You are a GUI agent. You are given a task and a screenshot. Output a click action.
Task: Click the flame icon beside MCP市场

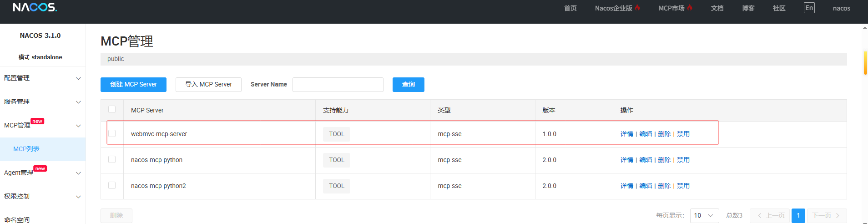pyautogui.click(x=690, y=7)
